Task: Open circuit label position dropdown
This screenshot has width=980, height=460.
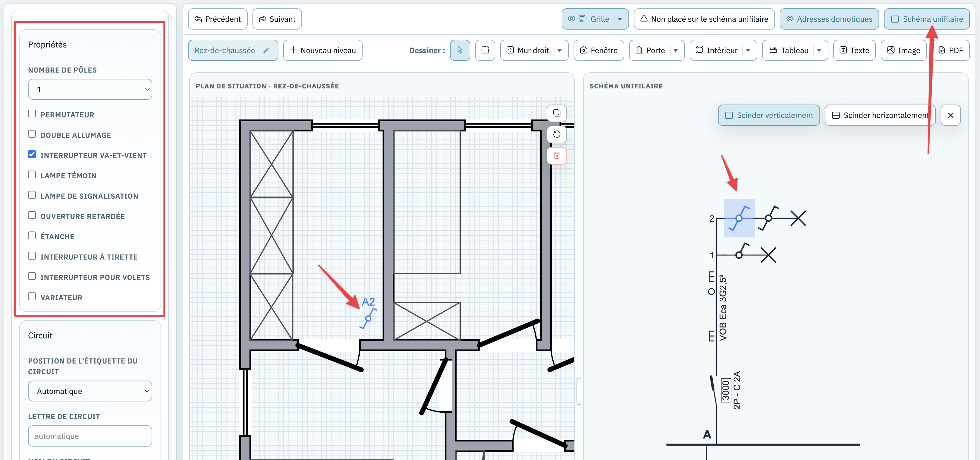Action: coord(90,391)
